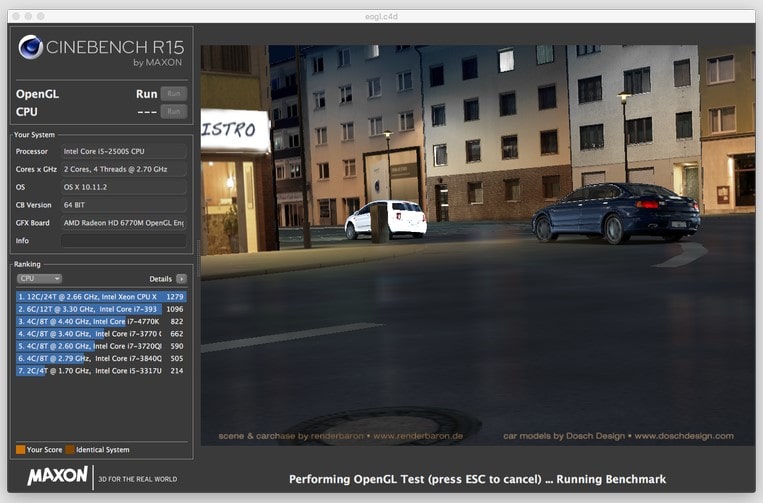The height and width of the screenshot is (503, 763).
Task: Select the Core i5-3317U ranking row
Action: pos(100,370)
